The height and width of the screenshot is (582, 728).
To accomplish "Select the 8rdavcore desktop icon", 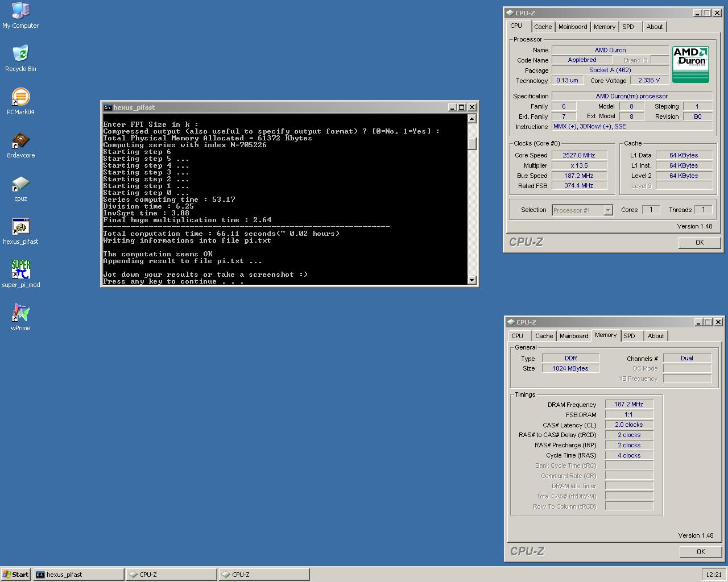I will click(20, 145).
